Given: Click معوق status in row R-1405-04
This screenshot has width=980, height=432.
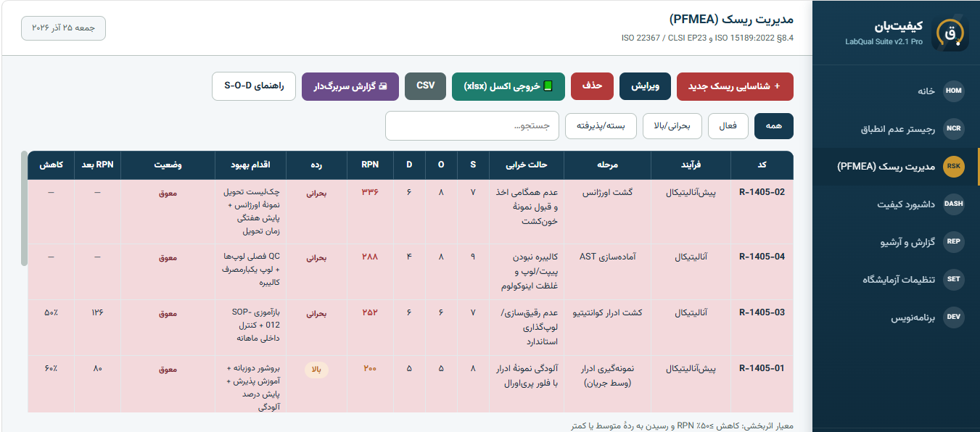Looking at the screenshot, I should pos(168,257).
